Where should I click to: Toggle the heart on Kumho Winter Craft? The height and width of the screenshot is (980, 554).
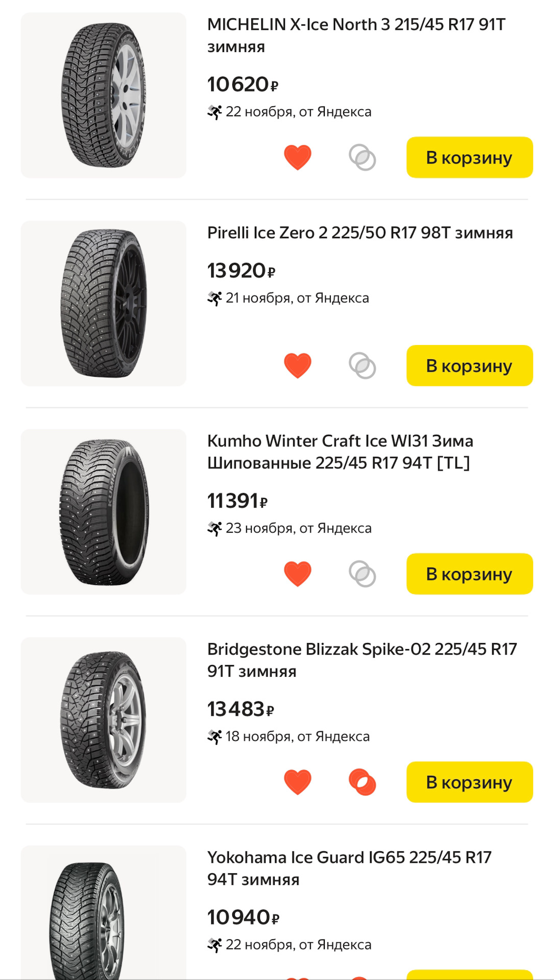click(297, 574)
